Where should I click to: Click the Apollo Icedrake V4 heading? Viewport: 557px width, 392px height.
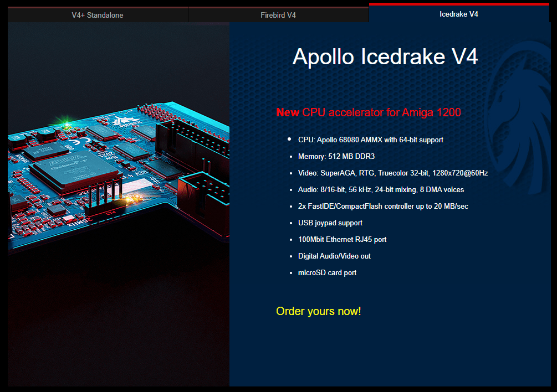[385, 56]
